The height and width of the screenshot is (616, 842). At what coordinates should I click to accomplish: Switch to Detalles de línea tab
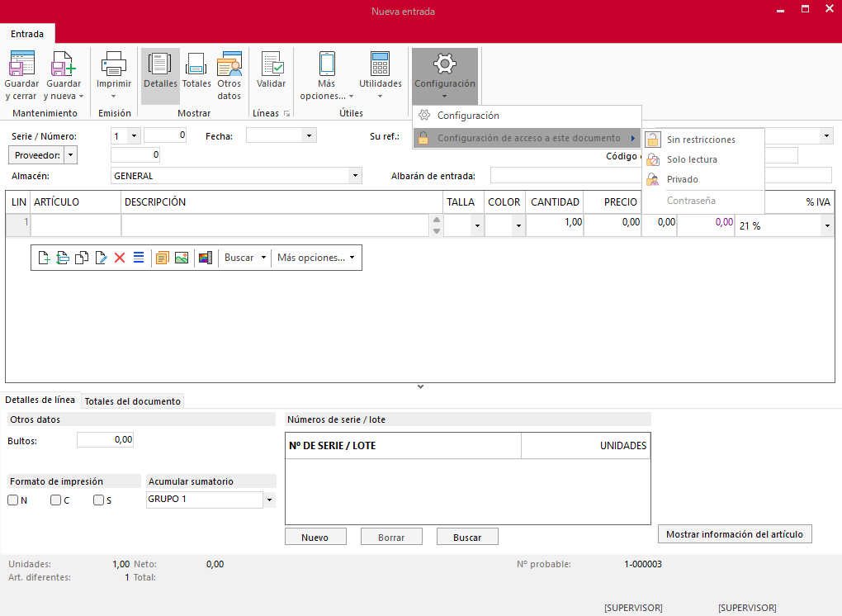(40, 400)
